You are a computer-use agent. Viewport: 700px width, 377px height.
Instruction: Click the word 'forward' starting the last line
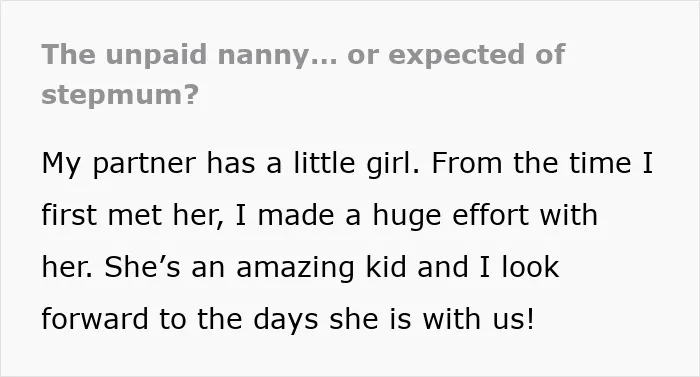coord(95,318)
